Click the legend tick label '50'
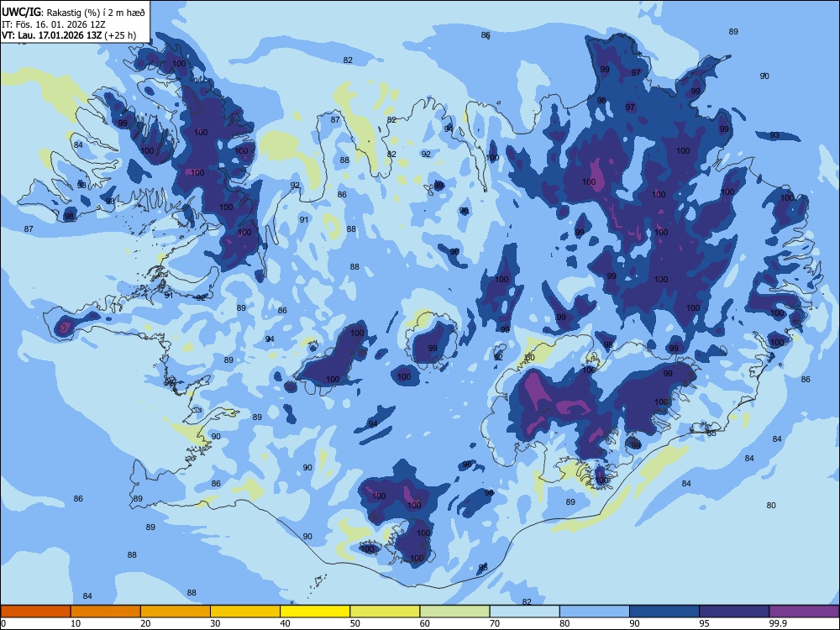840x630 pixels. [354, 623]
